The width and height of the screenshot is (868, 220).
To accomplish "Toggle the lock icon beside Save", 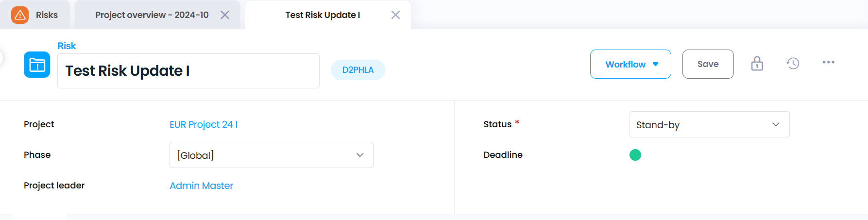I will pos(757,64).
